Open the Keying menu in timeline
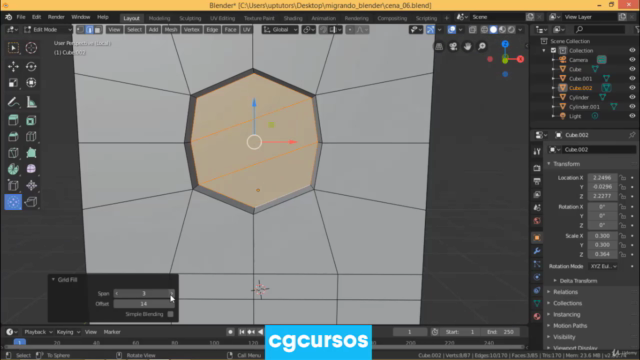Image resolution: width=640 pixels, height=360 pixels. coord(68,332)
